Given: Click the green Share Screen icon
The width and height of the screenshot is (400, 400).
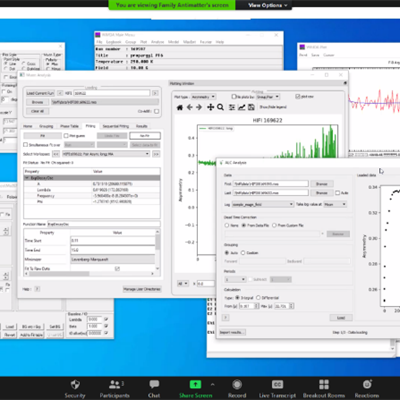Looking at the screenshot, I should [x=195, y=384].
